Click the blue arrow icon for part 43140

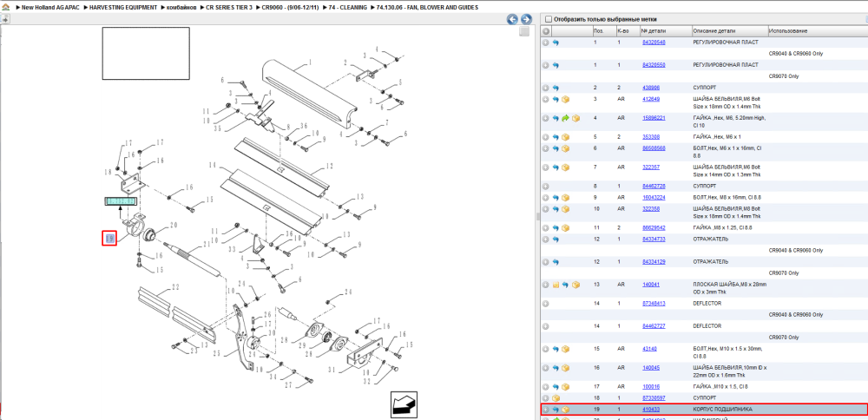pos(556,349)
